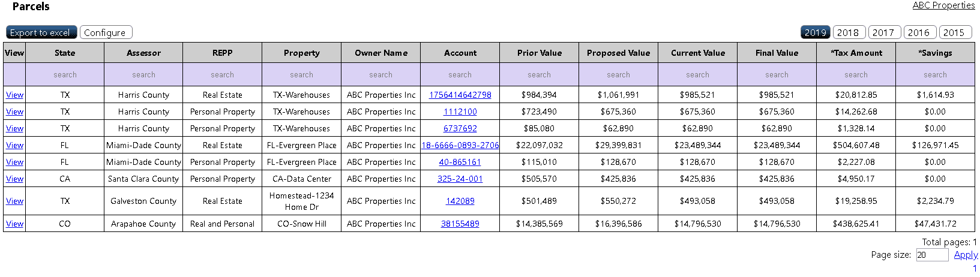
Task: Click the Owner Name search field
Action: pyautogui.click(x=380, y=75)
